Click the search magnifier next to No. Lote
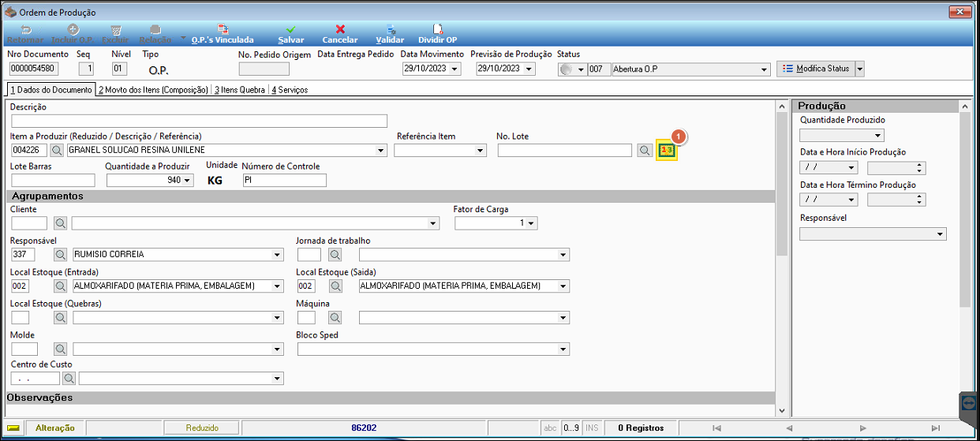 click(645, 151)
